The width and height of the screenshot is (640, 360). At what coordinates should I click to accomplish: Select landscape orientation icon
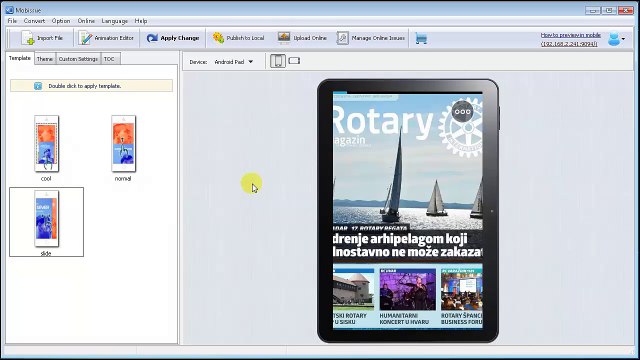(x=294, y=61)
